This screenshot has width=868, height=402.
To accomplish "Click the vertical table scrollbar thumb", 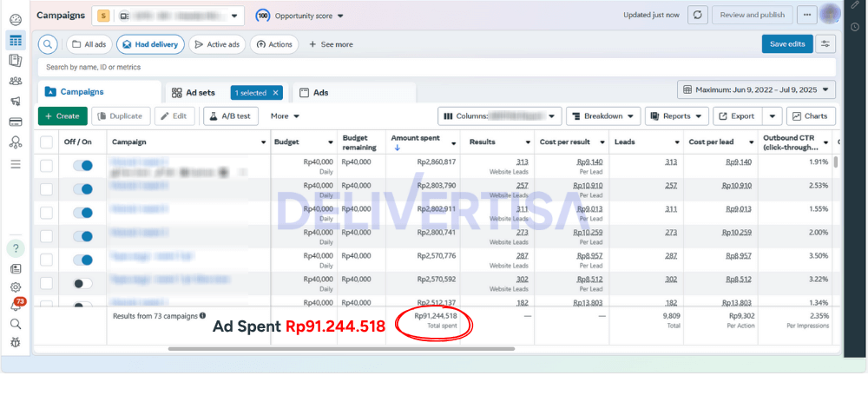I will [835, 161].
